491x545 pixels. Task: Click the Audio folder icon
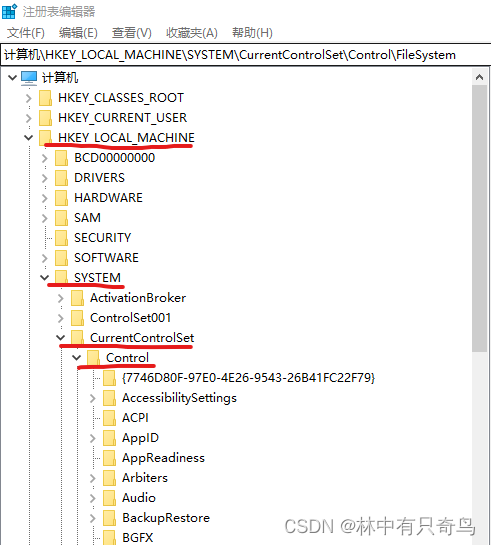click(109, 498)
